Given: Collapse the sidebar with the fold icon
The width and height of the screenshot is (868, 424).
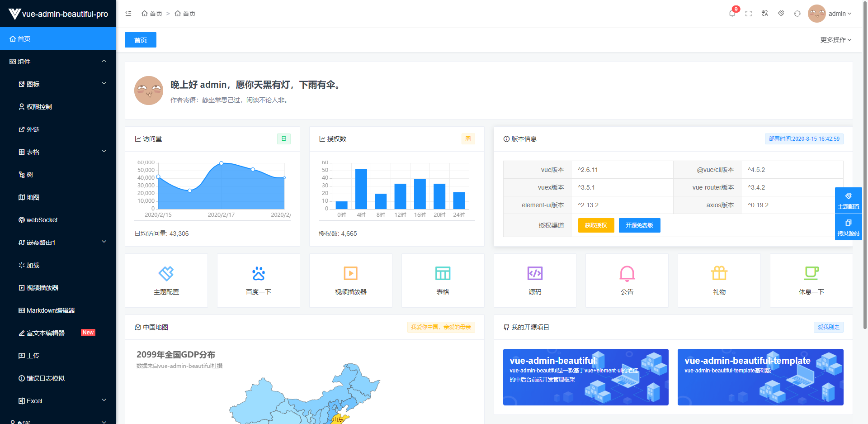Looking at the screenshot, I should [x=128, y=14].
